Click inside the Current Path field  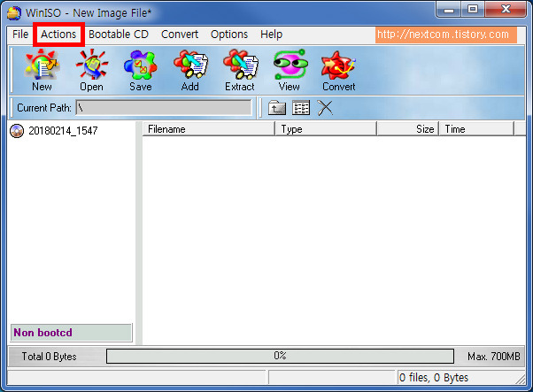[164, 108]
